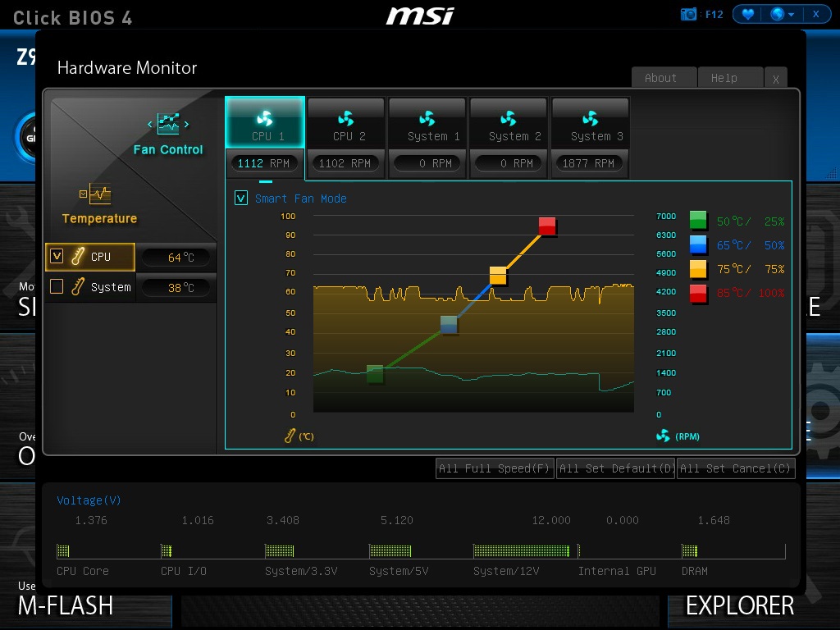Click the CPU Core voltage bar
Screen dimensions: 840x630
(63, 550)
